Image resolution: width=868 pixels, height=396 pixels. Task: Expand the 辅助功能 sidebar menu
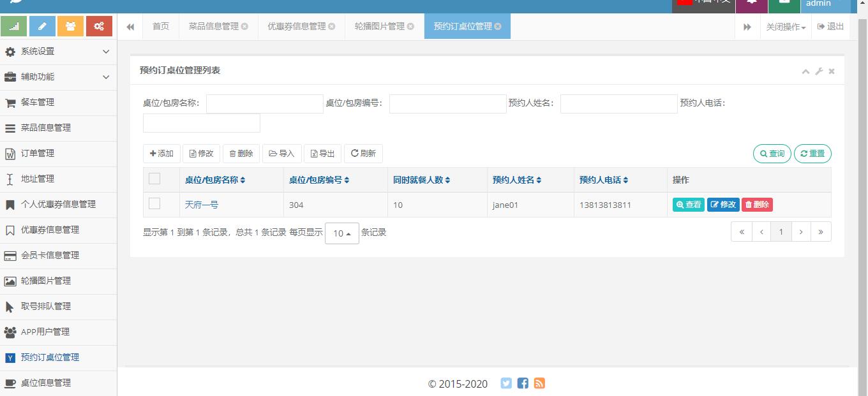tap(58, 77)
